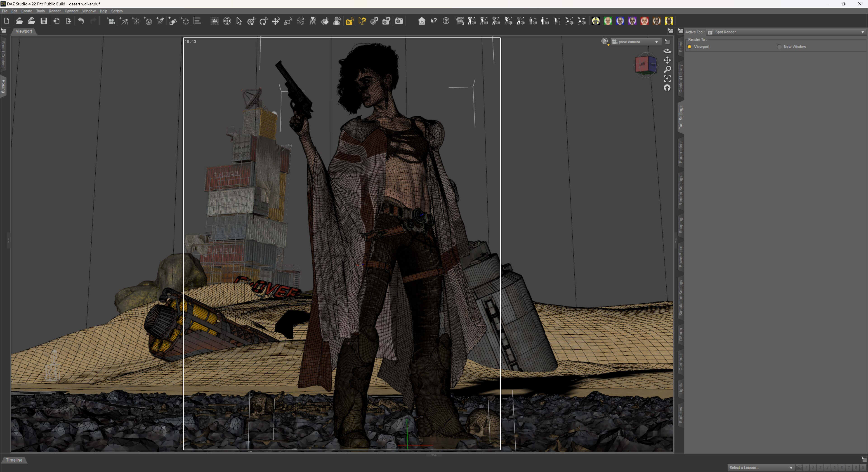Switch to the Render Settings side tab
This screenshot has width=868, height=472.
(x=681, y=191)
